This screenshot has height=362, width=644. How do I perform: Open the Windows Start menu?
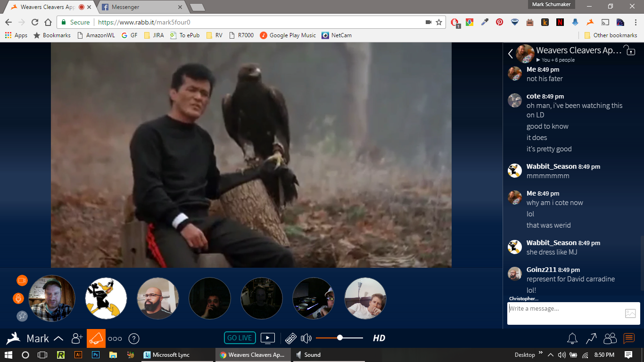[8, 355]
